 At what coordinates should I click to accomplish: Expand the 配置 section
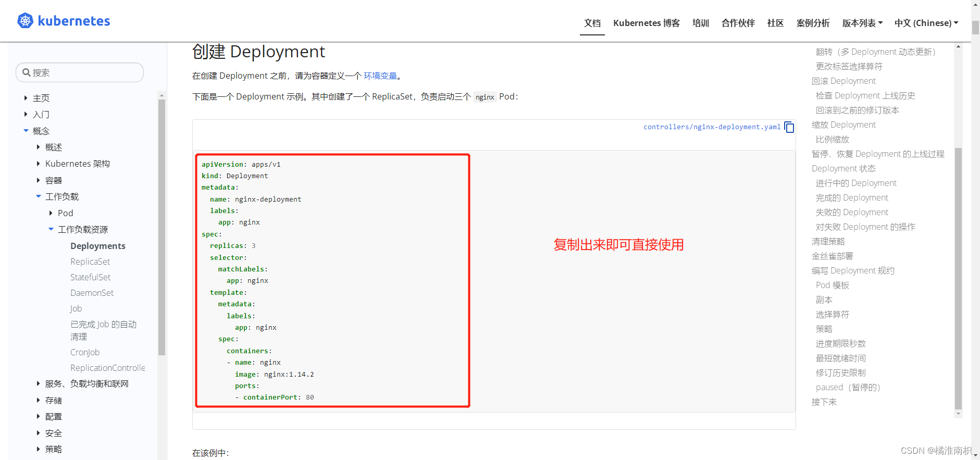[x=38, y=416]
